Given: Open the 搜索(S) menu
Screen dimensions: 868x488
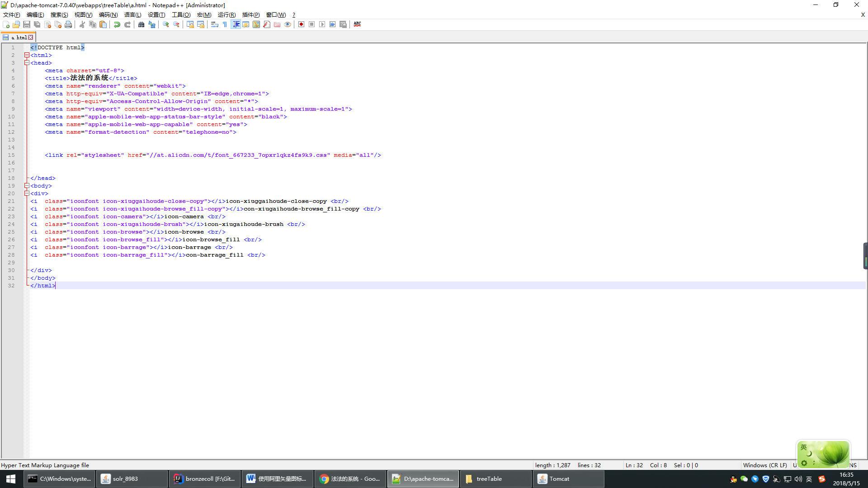Looking at the screenshot, I should coord(59,15).
